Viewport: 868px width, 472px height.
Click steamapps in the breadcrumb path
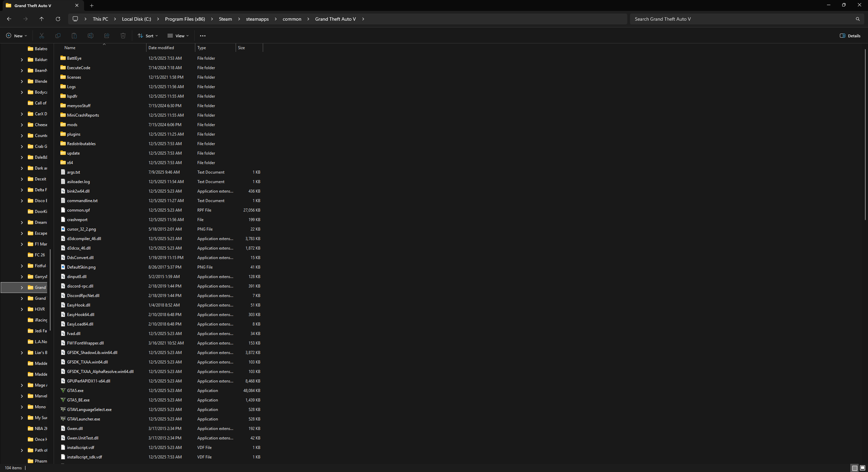tap(257, 19)
